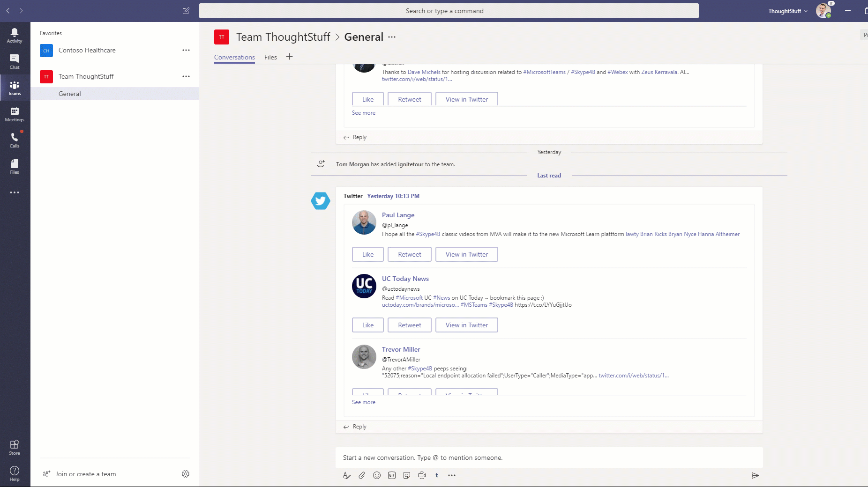The image size is (868, 487).
Task: Click the Team ThoughtStuff header logo
Action: pos(222,37)
